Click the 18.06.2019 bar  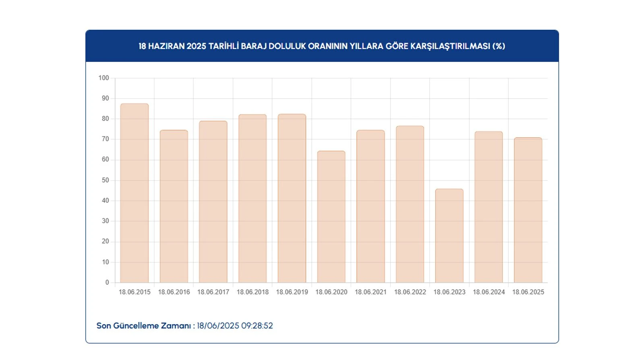click(292, 198)
